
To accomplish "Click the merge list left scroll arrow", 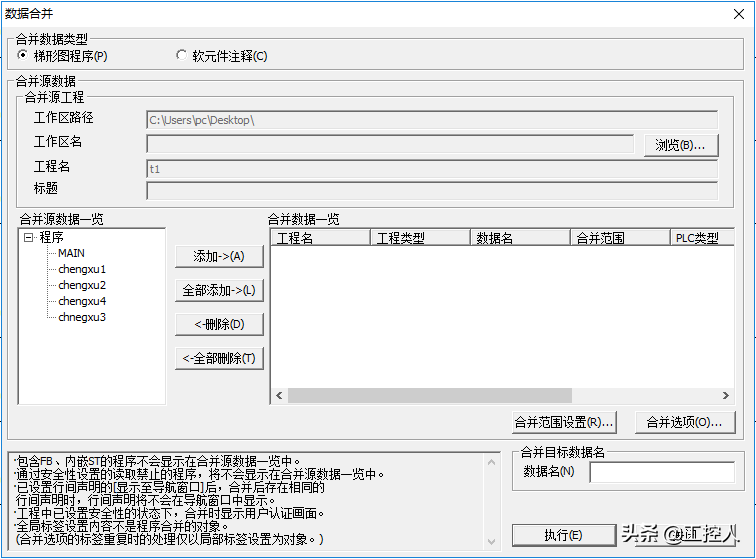I will click(x=279, y=395).
